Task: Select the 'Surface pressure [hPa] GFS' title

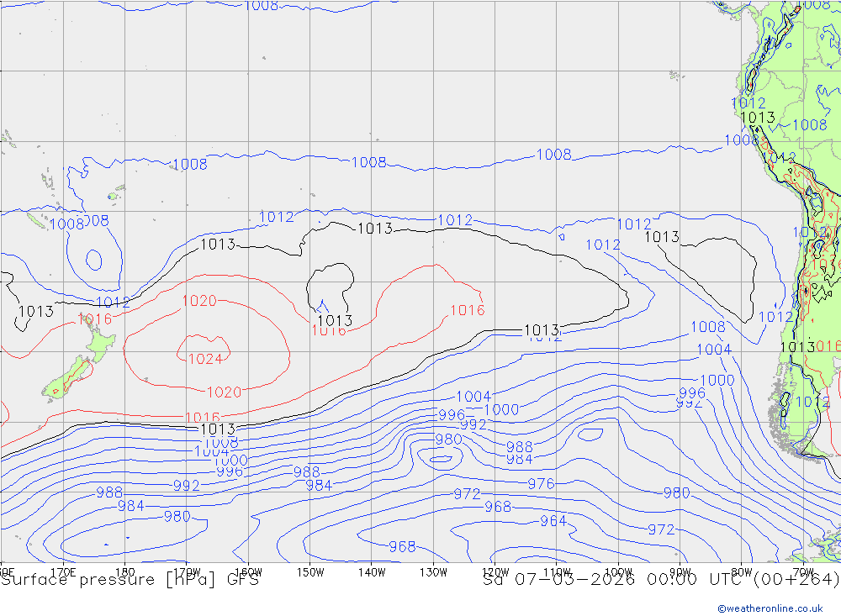Action: click(x=130, y=580)
